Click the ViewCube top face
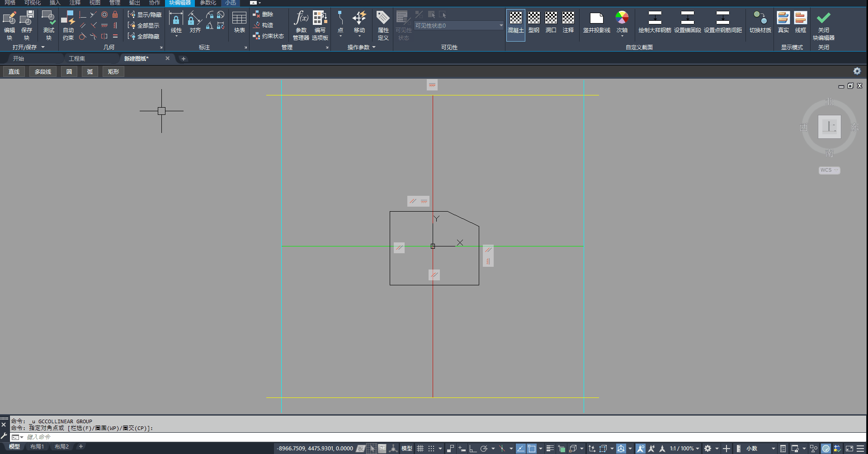The width and height of the screenshot is (868, 454). [830, 127]
